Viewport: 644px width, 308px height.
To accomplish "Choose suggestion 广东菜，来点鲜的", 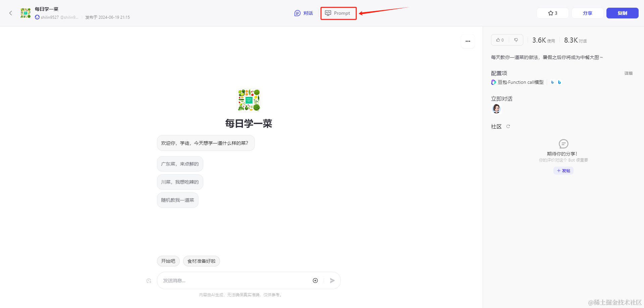I will point(180,164).
